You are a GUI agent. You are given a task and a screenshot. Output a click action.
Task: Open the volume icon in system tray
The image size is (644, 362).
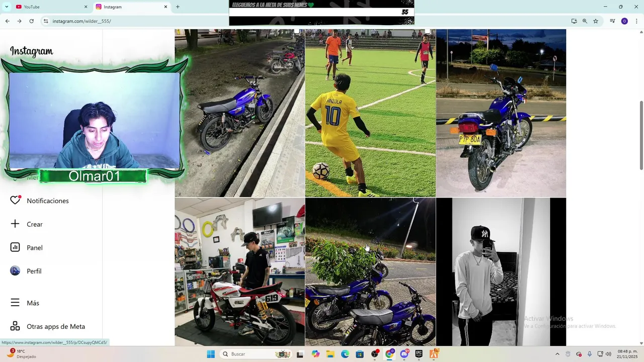[608, 354]
